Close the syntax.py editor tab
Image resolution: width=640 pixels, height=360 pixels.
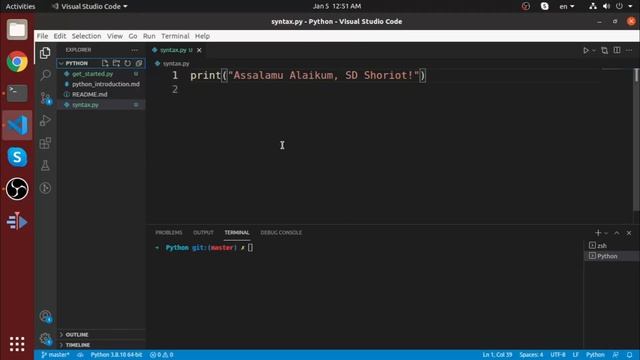[x=199, y=50]
